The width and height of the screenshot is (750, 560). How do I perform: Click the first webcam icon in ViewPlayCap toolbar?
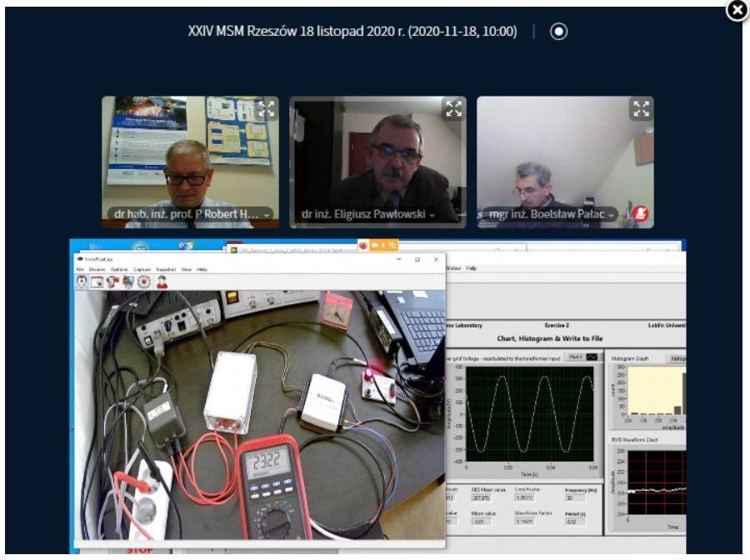[82, 282]
